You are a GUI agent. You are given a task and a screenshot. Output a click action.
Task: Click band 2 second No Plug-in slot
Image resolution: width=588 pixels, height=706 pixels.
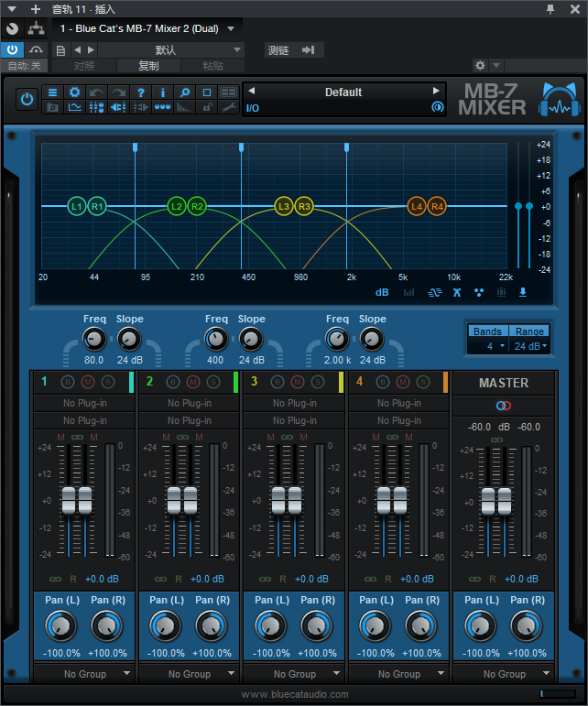tap(189, 420)
